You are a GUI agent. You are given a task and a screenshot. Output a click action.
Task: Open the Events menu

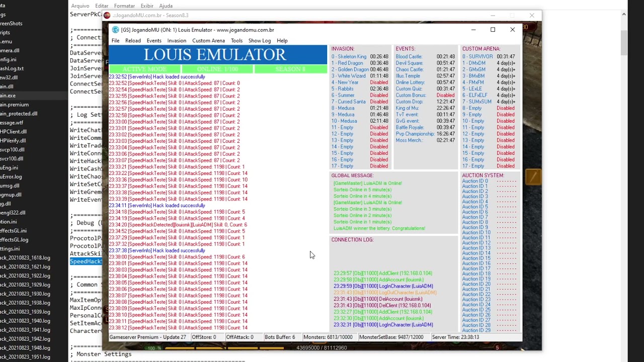click(154, 41)
